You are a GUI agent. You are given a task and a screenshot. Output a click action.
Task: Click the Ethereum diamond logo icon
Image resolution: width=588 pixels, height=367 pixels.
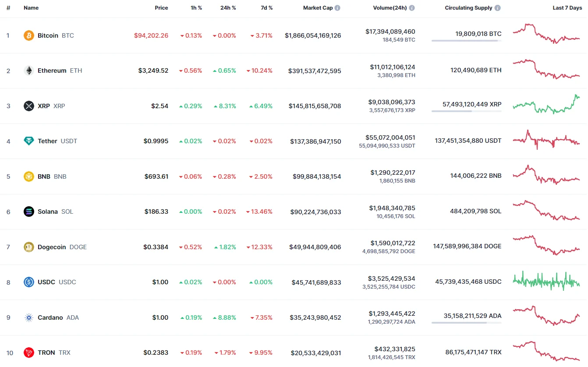29,71
